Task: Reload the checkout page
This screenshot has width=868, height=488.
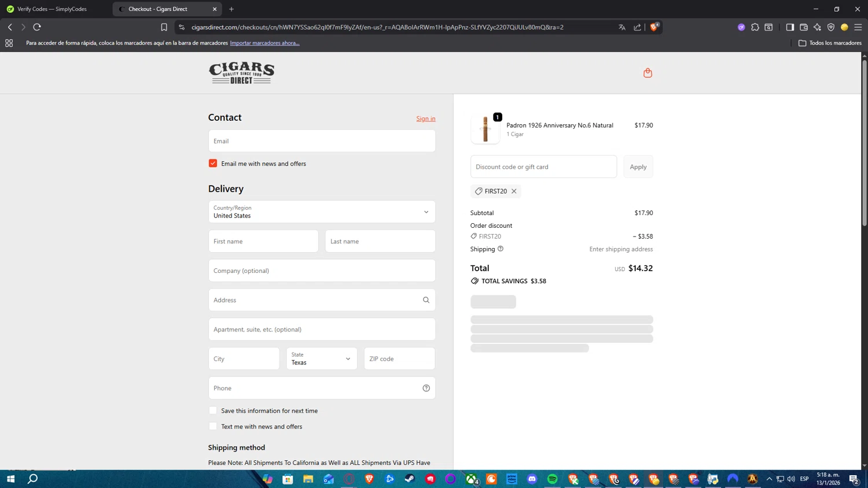Action: (37, 27)
